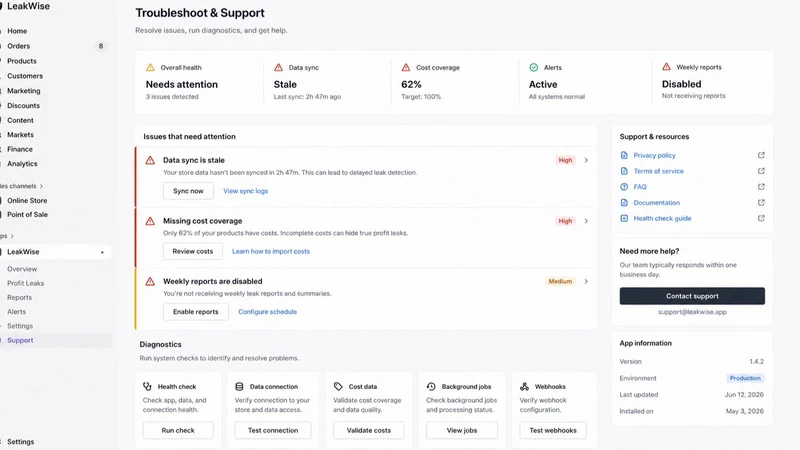Click the Contact support button
The height and width of the screenshot is (450, 800).
click(692, 296)
